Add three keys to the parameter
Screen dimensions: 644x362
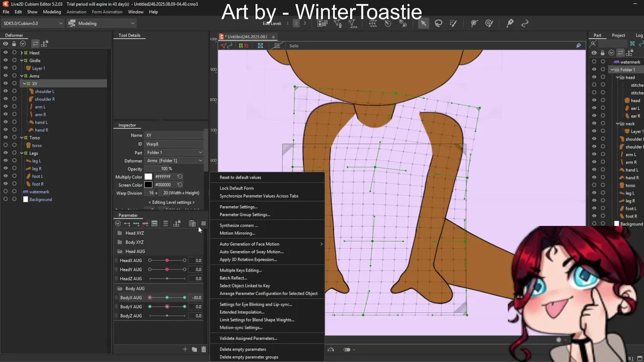136,224
